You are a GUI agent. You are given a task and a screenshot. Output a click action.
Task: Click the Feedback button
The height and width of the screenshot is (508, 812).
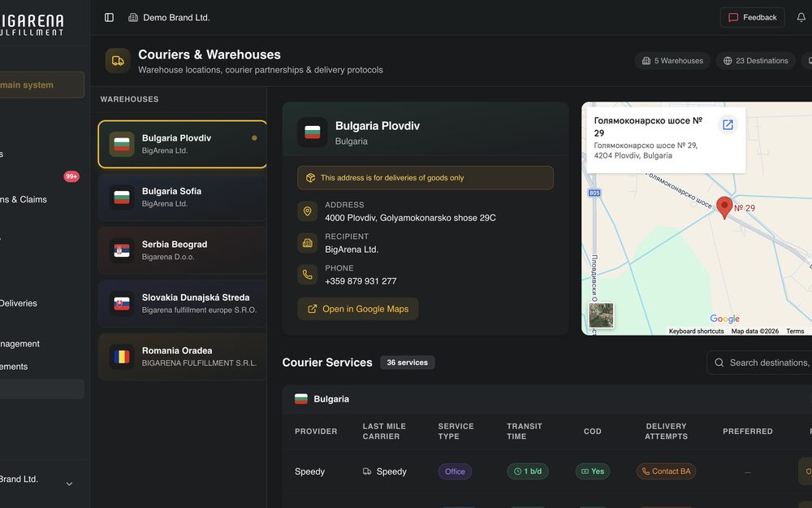753,18
